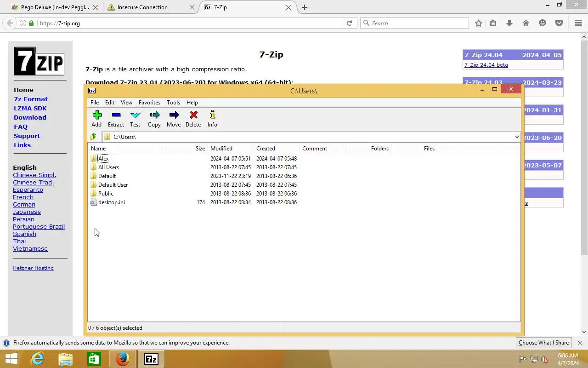Click the 7z icon in 7-Zip title bar
588x368 pixels.
[92, 91]
